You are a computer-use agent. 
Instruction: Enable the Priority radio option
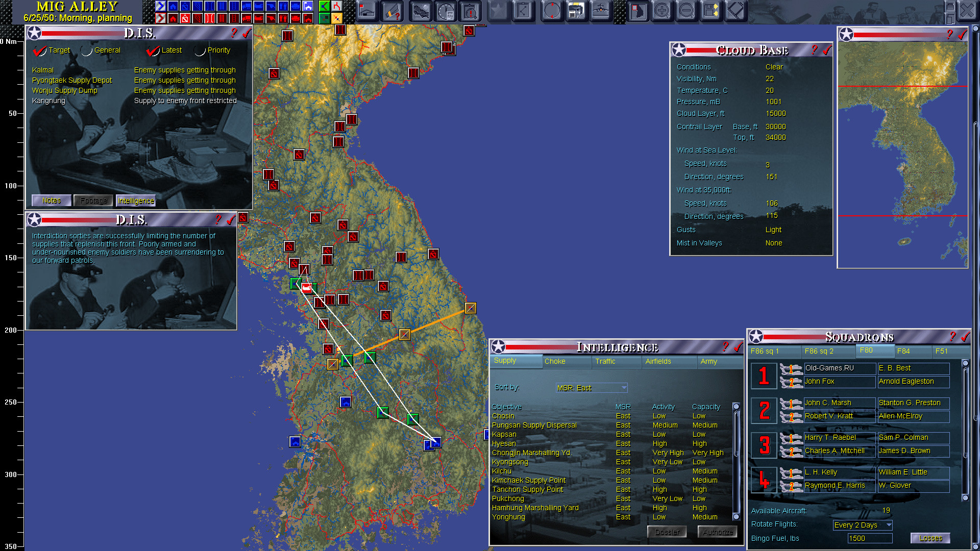[x=200, y=51]
